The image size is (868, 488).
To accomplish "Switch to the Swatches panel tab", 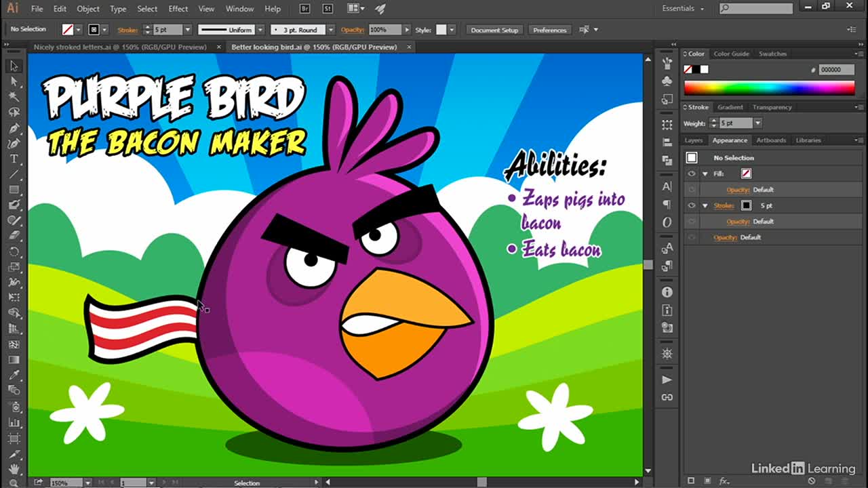I will point(772,54).
